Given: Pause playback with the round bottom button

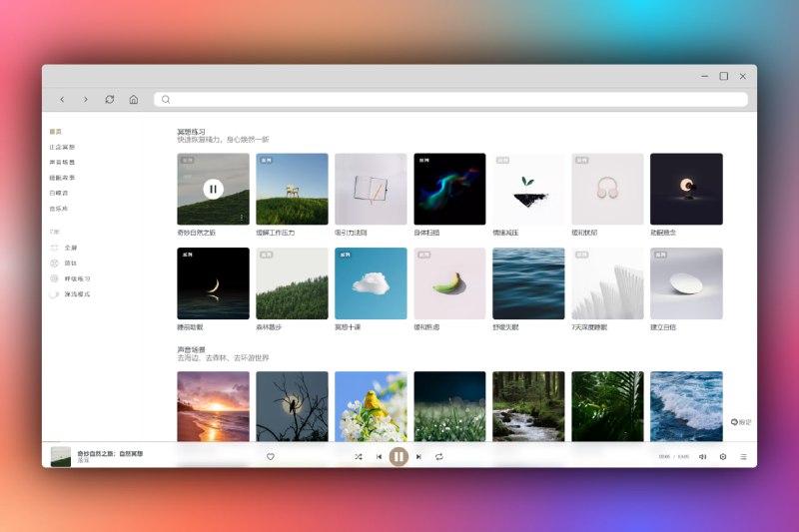Looking at the screenshot, I should click(399, 457).
